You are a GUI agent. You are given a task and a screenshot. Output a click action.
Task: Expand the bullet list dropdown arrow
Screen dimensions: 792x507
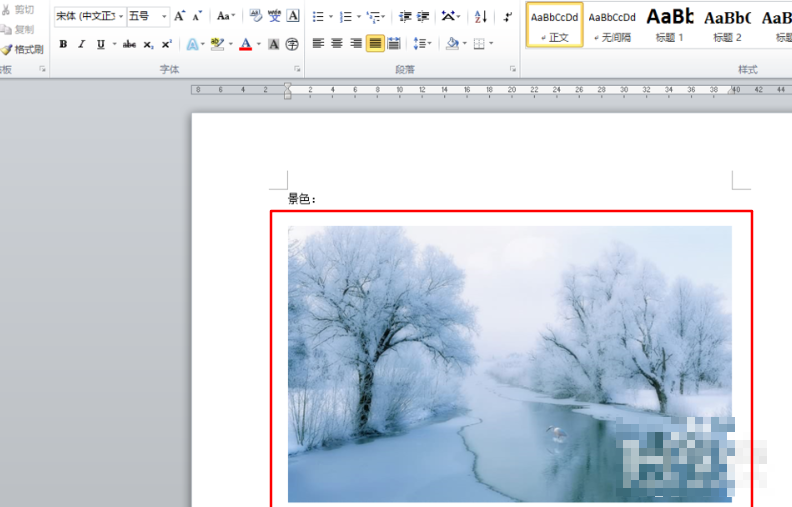point(331,17)
